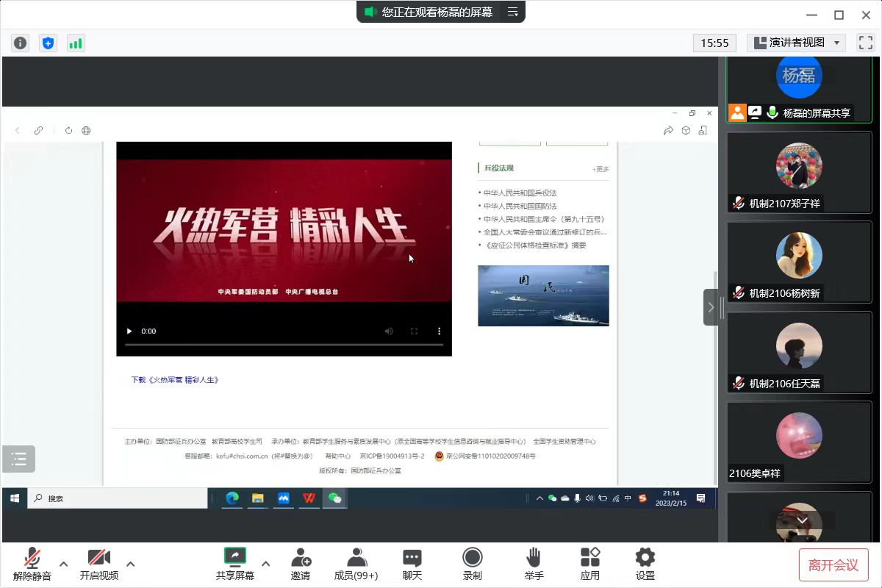Open 中华人民共和国主席令（第九十五号） link
This screenshot has height=588, width=882.
(x=543, y=219)
